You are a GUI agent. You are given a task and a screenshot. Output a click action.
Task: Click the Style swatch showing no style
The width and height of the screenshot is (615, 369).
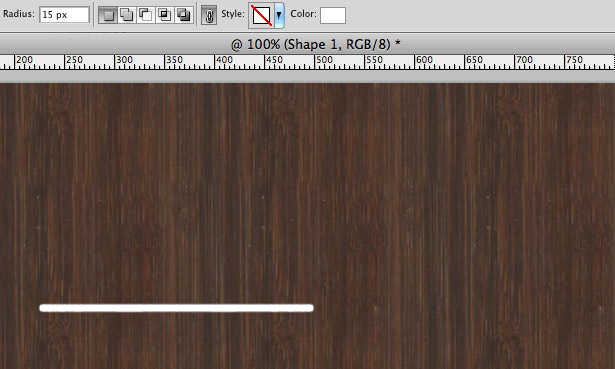261,16
